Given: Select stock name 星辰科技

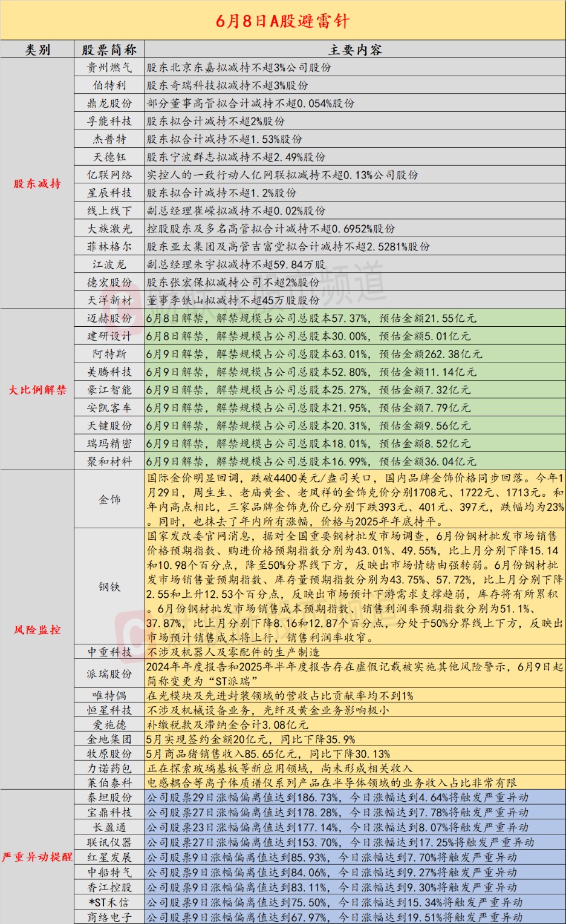Looking at the screenshot, I should (109, 192).
